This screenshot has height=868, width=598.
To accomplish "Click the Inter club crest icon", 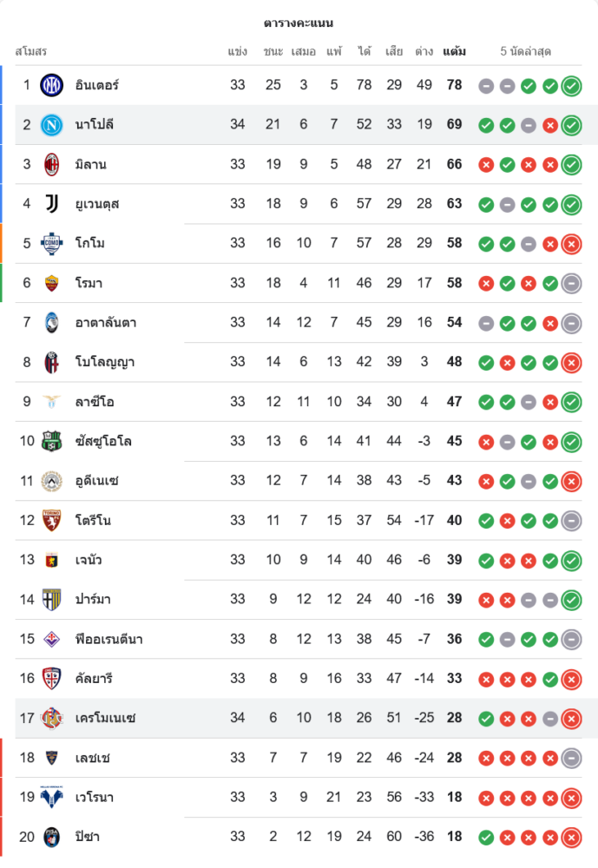I will click(x=52, y=85).
